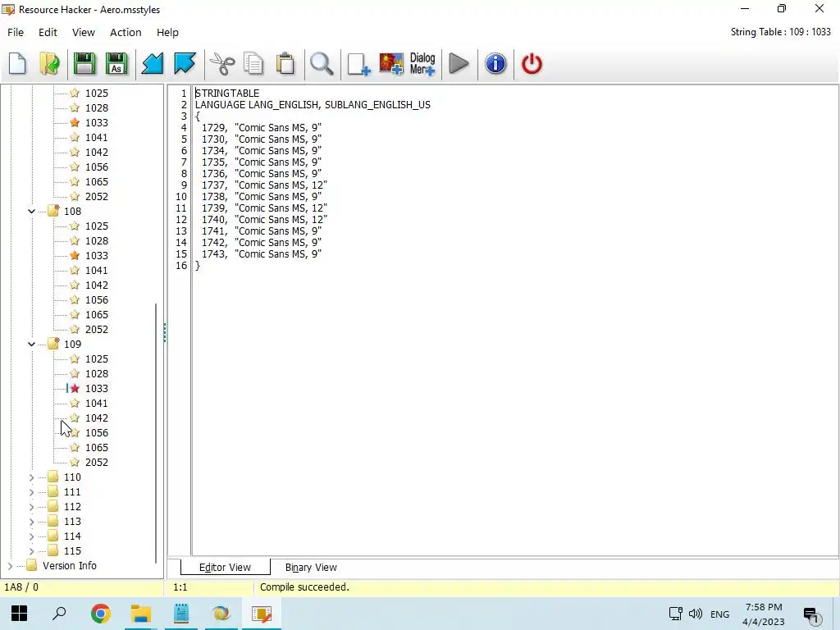The width and height of the screenshot is (840, 630).
Task: Click the blue arrow pointing down-left icon
Action: click(152, 64)
